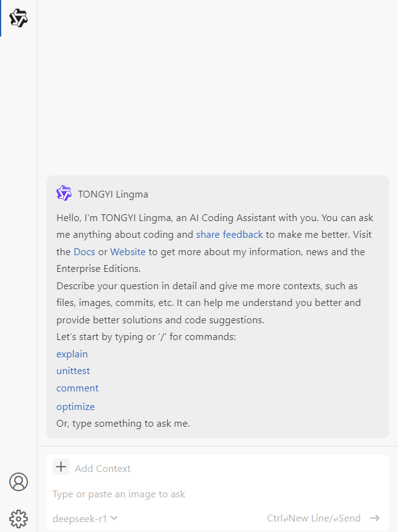The height and width of the screenshot is (532, 398).
Task: Click the 'Ctrl New Line / Send' shortcut hint
Action: [x=313, y=518]
